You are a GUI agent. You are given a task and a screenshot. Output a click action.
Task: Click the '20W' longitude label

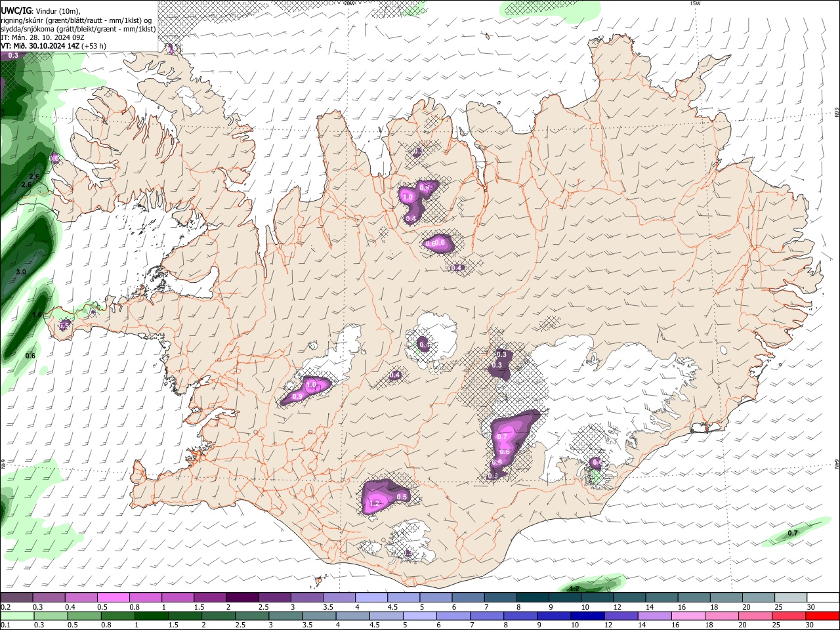coord(349,3)
